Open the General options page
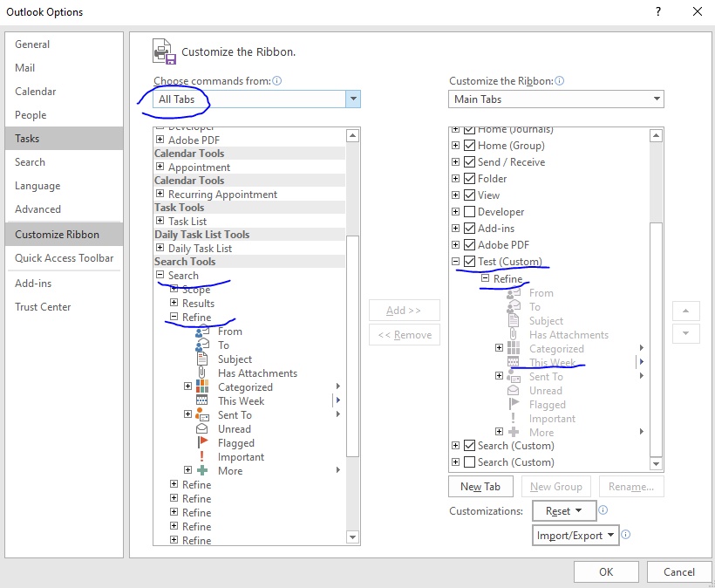715x588 pixels. (65, 44)
